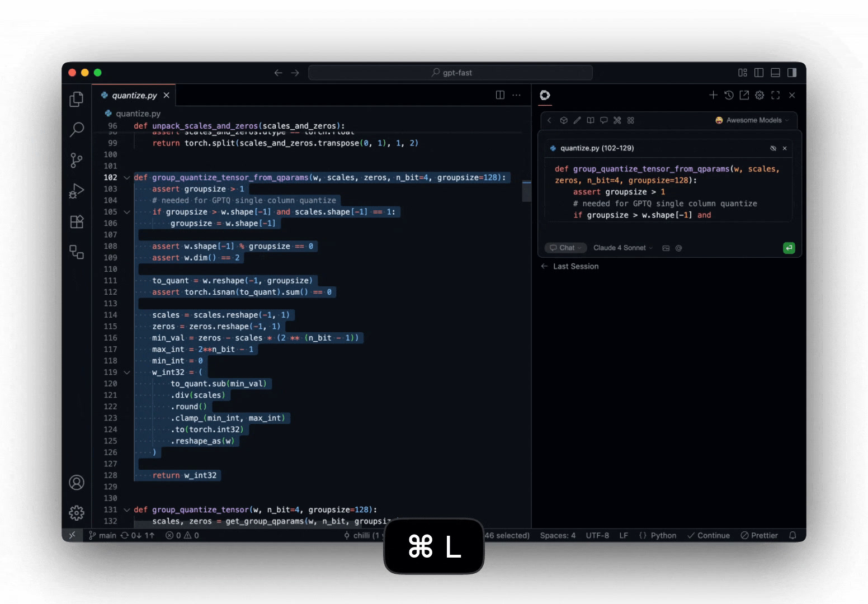
Task: Collapse the w_int32 block at line 119
Action: coord(127,372)
